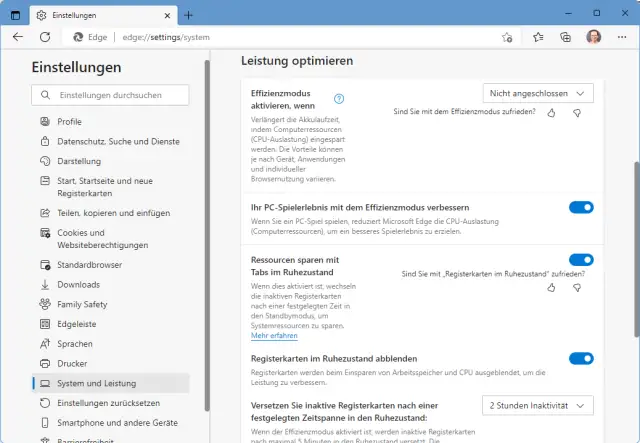
Task: Click the sidebar vertical scrollbar
Action: [x=207, y=236]
